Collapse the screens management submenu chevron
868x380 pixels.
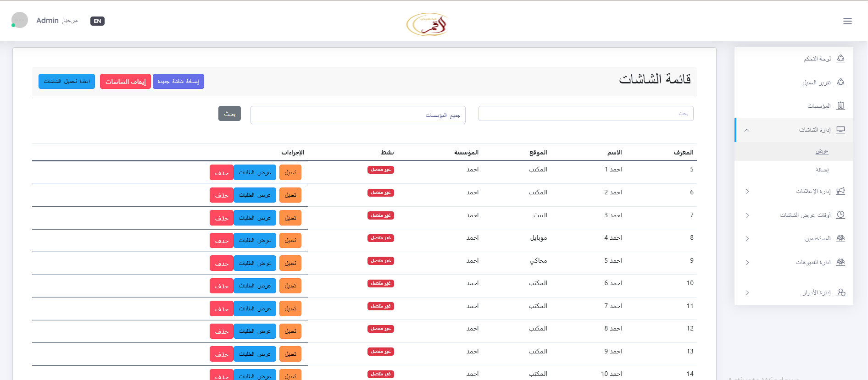point(747,130)
